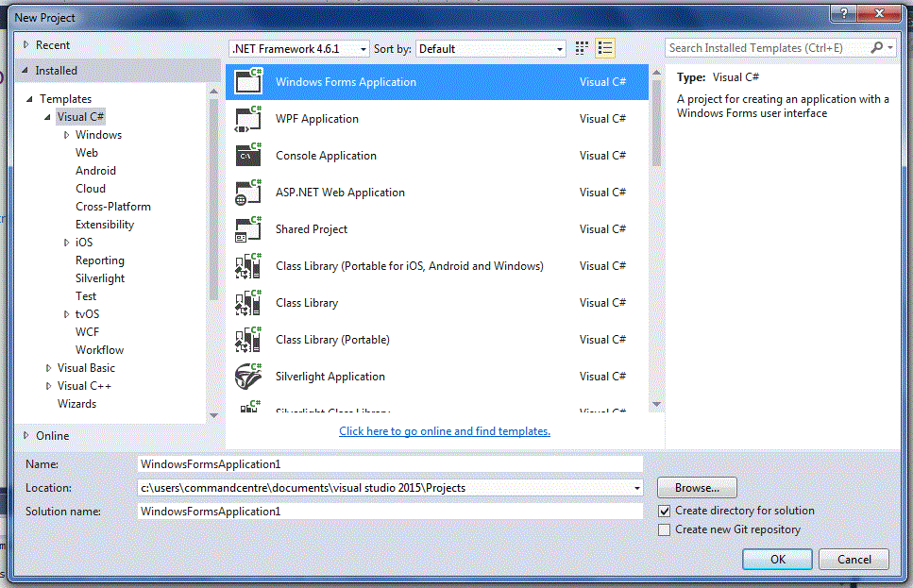Click the Console Application template icon
This screenshot has height=588, width=913.
point(248,156)
